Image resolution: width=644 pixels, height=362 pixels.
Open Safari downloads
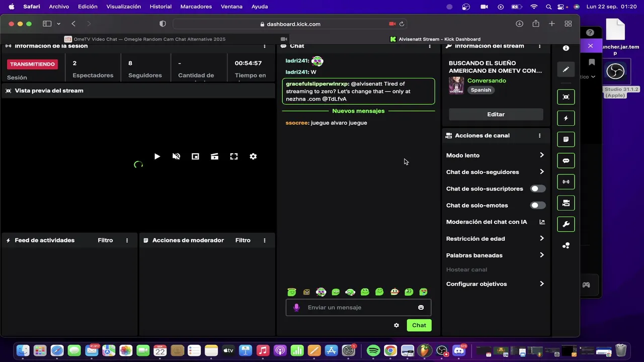[519, 24]
